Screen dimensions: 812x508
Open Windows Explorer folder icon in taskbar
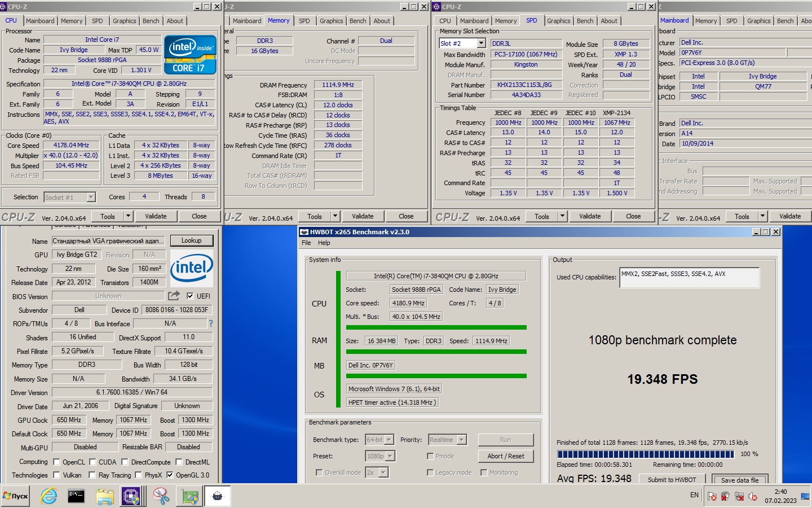coord(105,496)
